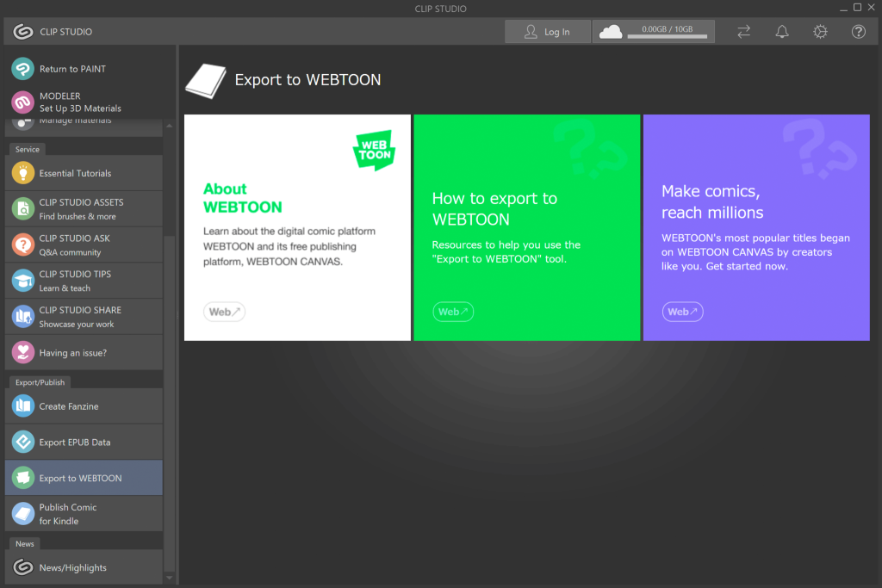The width and height of the screenshot is (882, 588).
Task: Select CLIP STUDIO TIPS Learn & teach
Action: [x=84, y=281]
